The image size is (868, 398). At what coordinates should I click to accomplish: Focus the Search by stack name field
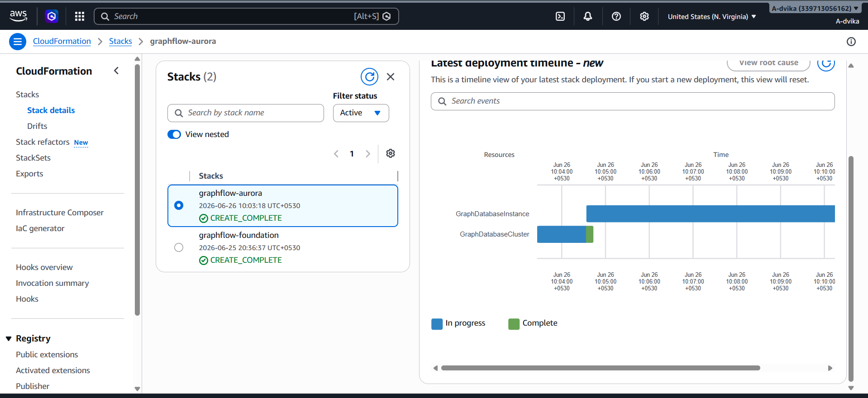click(246, 113)
